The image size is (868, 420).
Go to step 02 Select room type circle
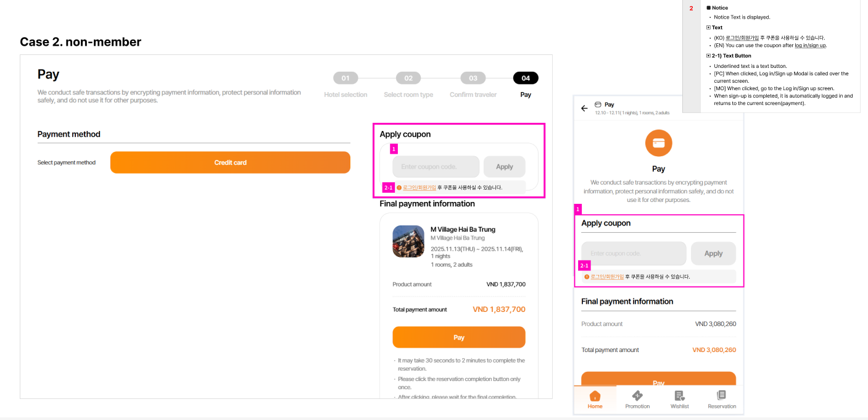(x=408, y=78)
